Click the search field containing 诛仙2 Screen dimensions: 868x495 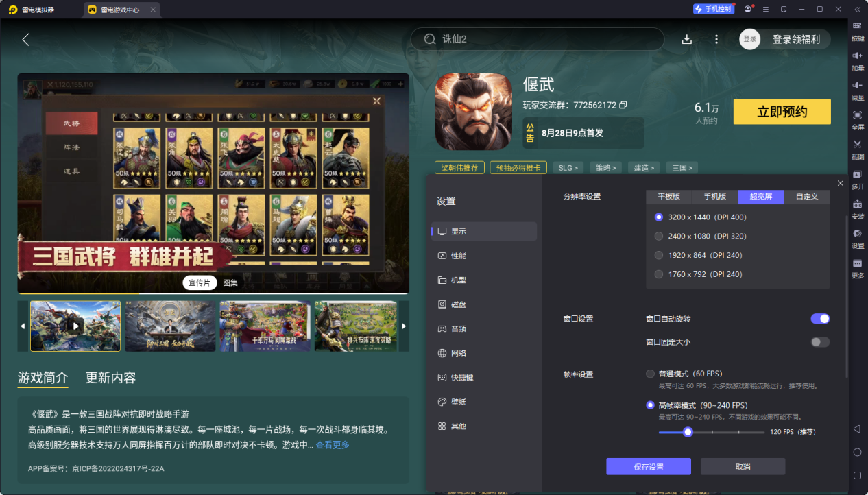coord(538,39)
